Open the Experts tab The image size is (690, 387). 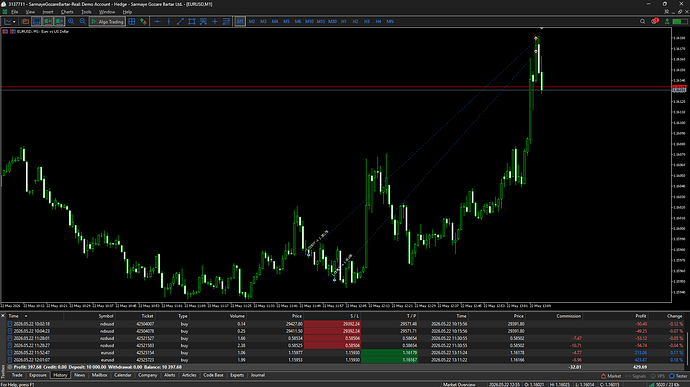pyautogui.click(x=237, y=375)
